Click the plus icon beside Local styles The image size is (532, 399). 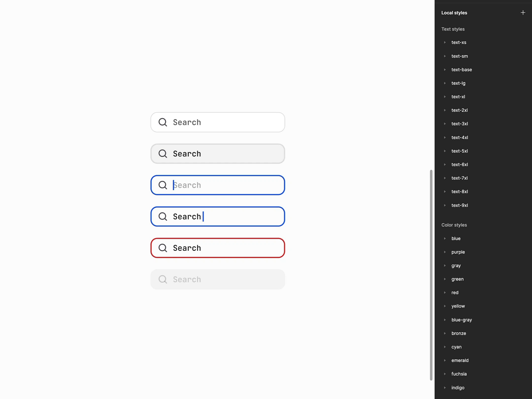(x=523, y=13)
